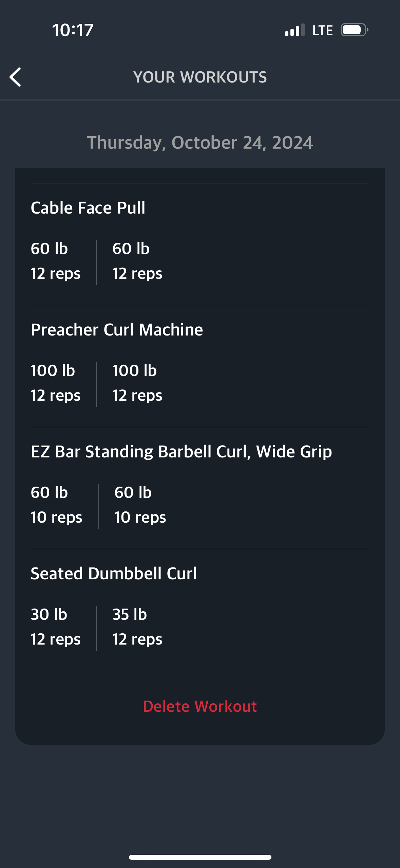Tap the back arrow icon

pos(16,77)
